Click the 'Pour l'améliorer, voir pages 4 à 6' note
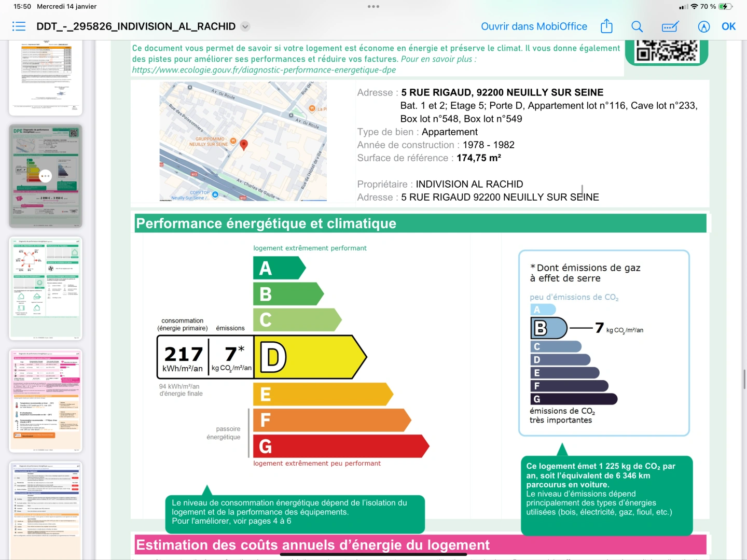This screenshot has width=747, height=560. pos(231,521)
